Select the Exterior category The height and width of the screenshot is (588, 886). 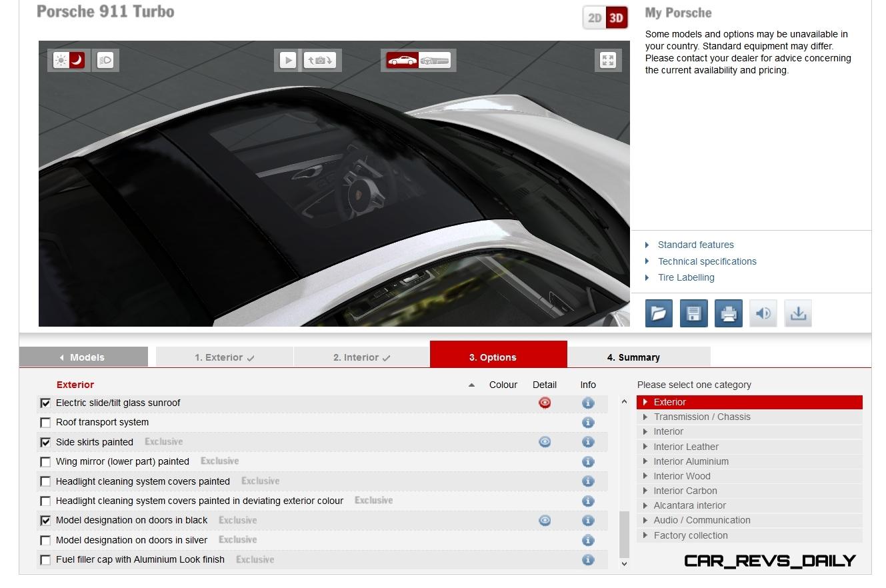click(749, 402)
